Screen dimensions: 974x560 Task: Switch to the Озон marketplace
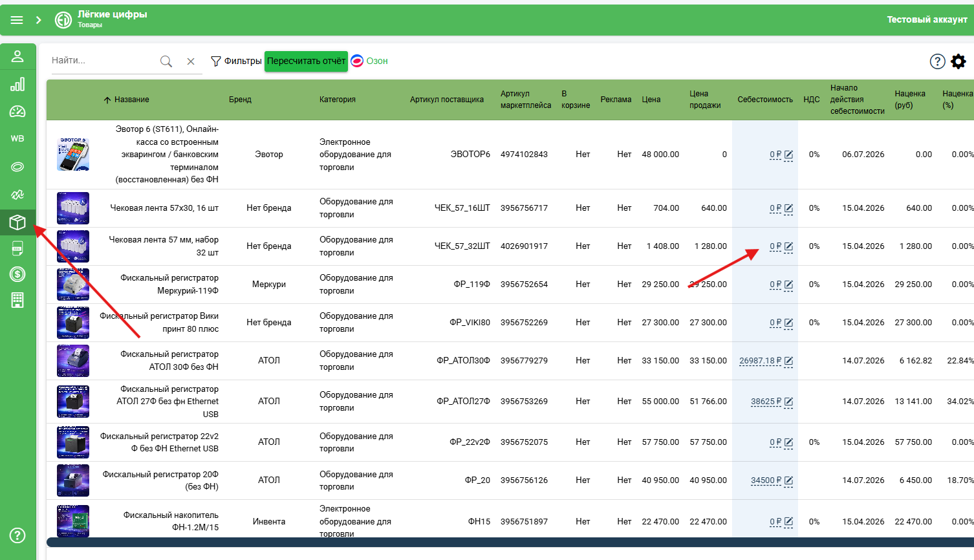click(x=369, y=61)
